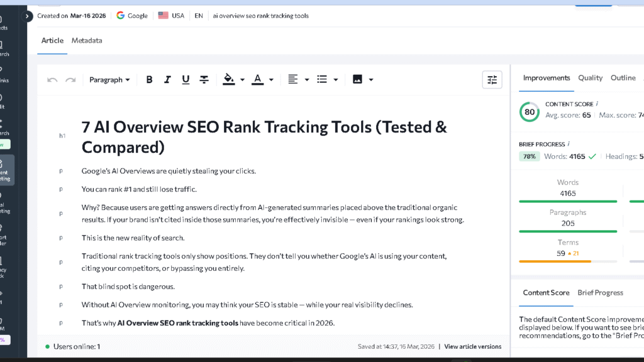Switch to the Metadata tab
The width and height of the screenshot is (644, 362).
pyautogui.click(x=87, y=40)
